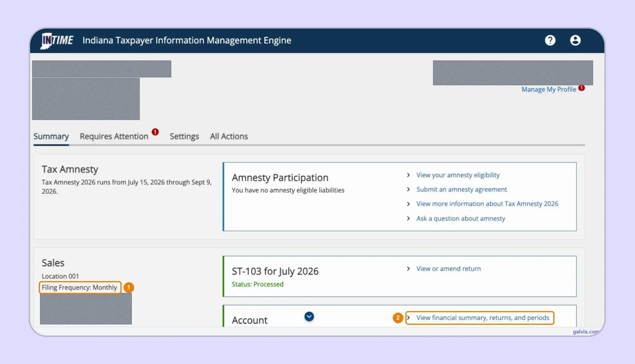Screen dimensions: 635x364
Task: Click View financial summary, returns, and periods
Action: pyautogui.click(x=483, y=318)
